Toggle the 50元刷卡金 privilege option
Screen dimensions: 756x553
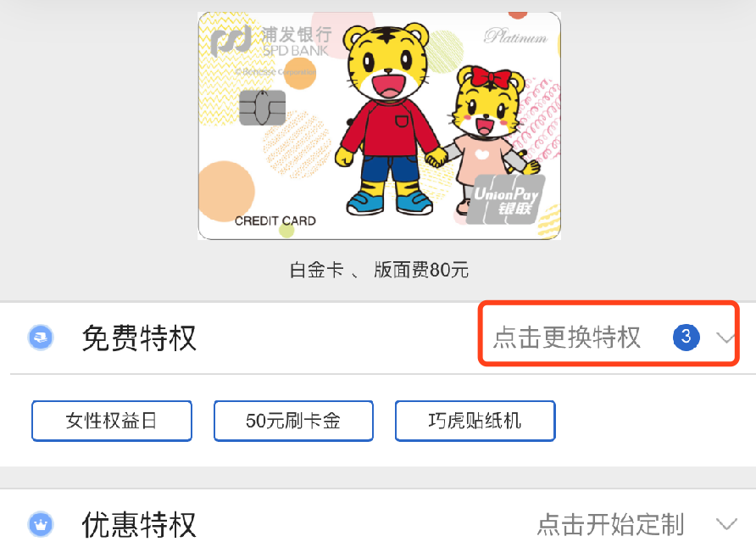293,421
